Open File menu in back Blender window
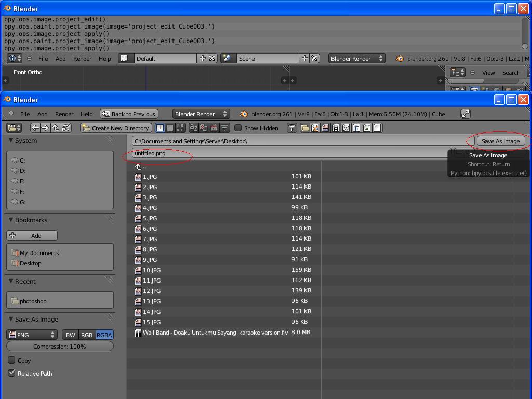Screen dimensions: 532x399 tap(43, 59)
